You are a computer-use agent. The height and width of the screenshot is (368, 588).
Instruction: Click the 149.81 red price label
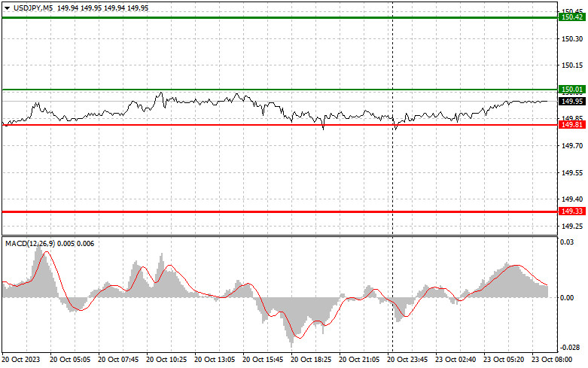click(572, 125)
